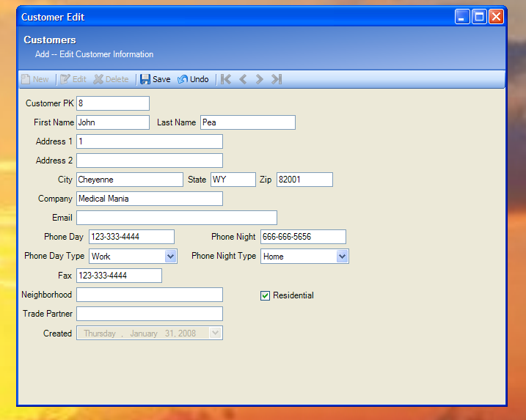The width and height of the screenshot is (526, 420).
Task: Select the First Name text field
Action: pyautogui.click(x=112, y=122)
